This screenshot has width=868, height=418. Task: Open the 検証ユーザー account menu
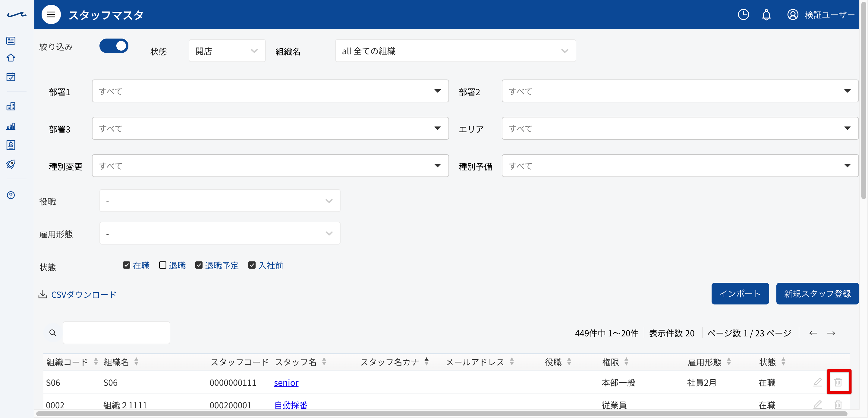pyautogui.click(x=829, y=15)
